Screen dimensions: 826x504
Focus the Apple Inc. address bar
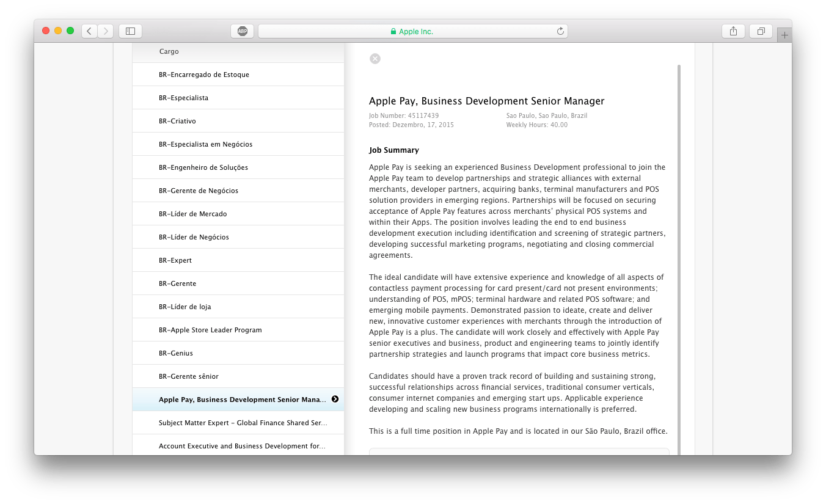[x=413, y=31]
